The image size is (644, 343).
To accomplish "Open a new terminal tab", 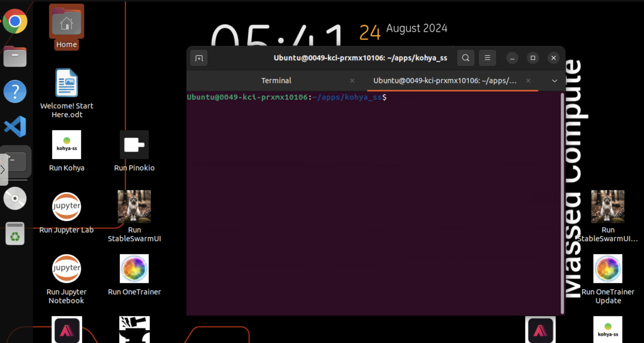I will point(198,58).
